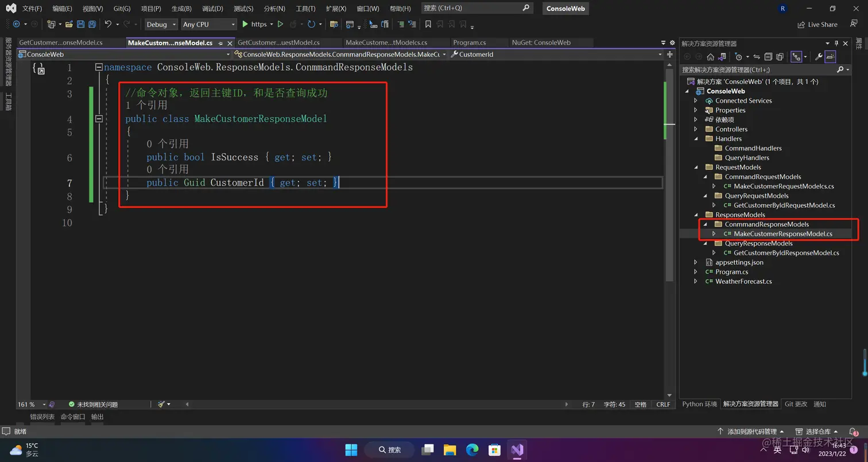
Task: Open the Debug configuration dropdown
Action: (x=160, y=24)
